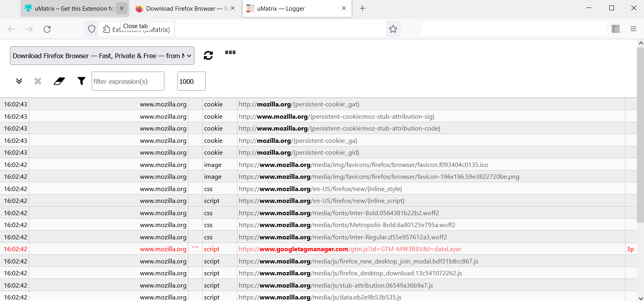
Task: Toggle expand rows double-chevron icon
Action: click(x=19, y=81)
